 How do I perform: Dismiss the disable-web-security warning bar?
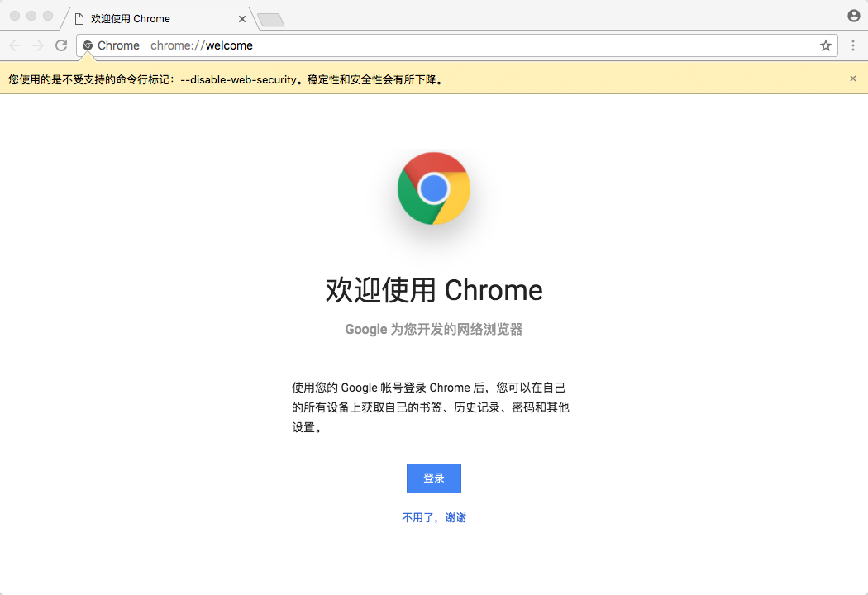(x=853, y=79)
